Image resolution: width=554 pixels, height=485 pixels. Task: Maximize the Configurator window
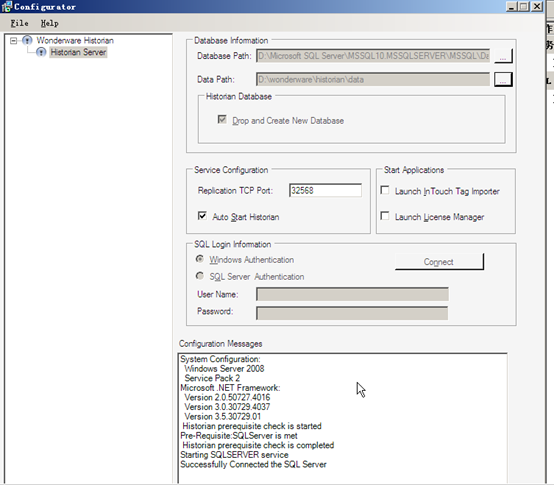pos(524,6)
